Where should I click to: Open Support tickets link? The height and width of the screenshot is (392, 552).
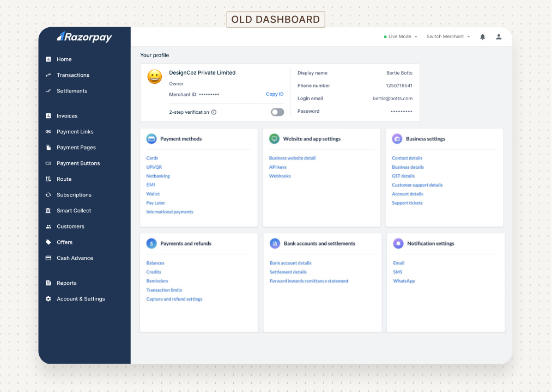[x=407, y=203]
